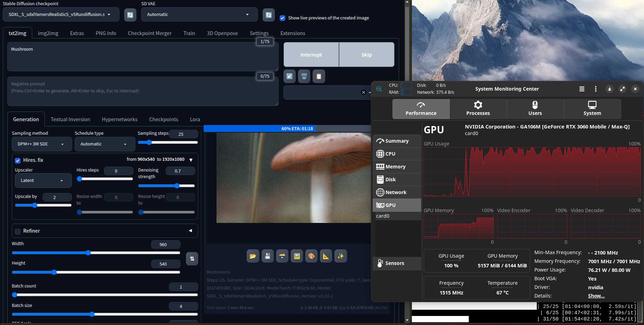644x325 pixels.
Task: Open System Monitoring Center hamburger menu
Action: (582, 89)
